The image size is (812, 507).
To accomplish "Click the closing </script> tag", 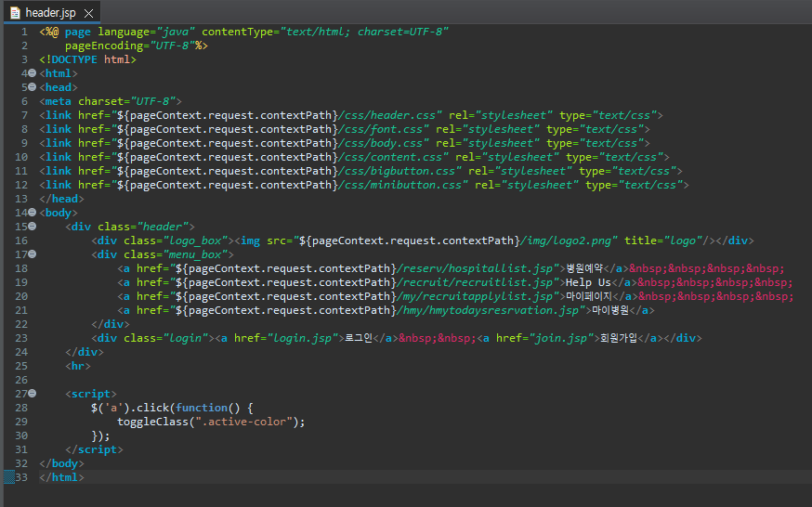I will pyautogui.click(x=94, y=449).
